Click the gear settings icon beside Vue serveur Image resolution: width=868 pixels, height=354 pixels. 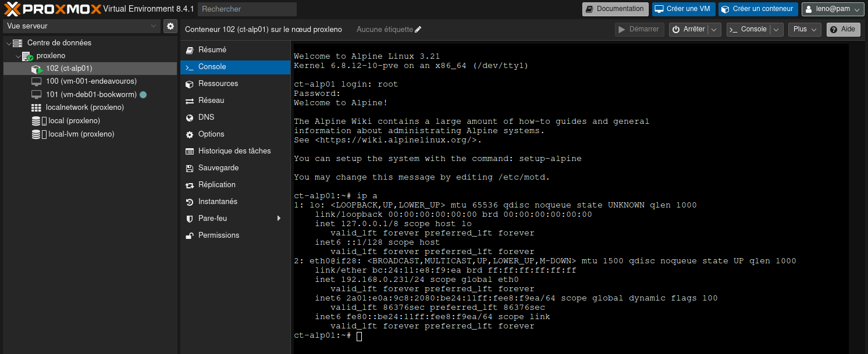point(170,26)
